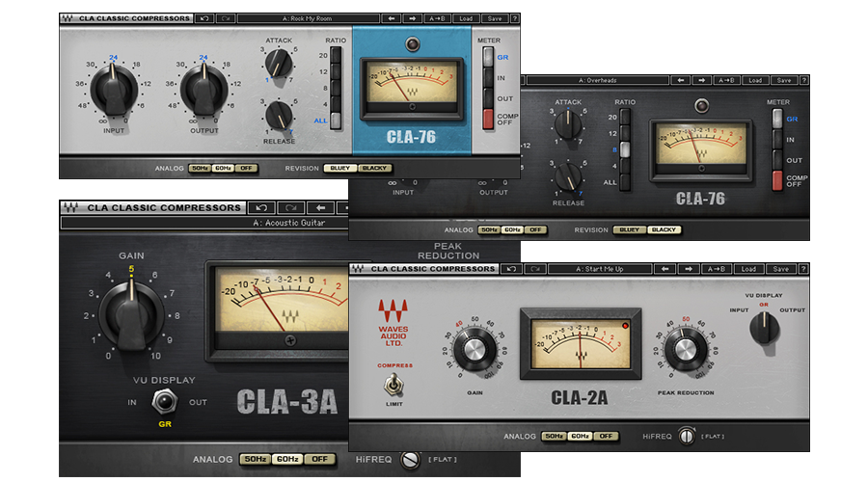Select BLUEY revision on silver CLA-76
The height and width of the screenshot is (482, 868).
pos(339,169)
